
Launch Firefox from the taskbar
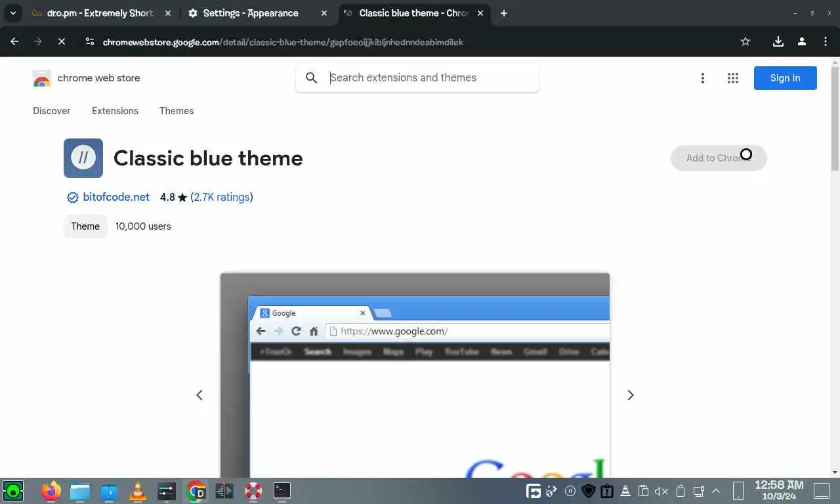click(51, 490)
